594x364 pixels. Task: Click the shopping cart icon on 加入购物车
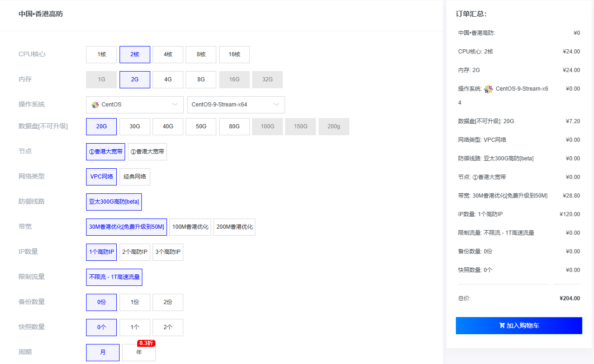[x=502, y=325]
